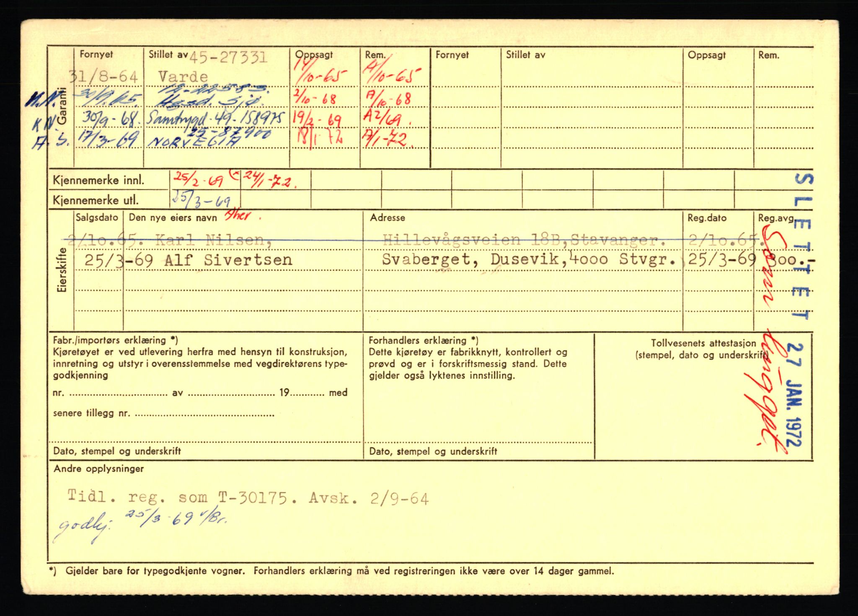Click the Reg.dato column header
The image size is (858, 616).
(707, 218)
